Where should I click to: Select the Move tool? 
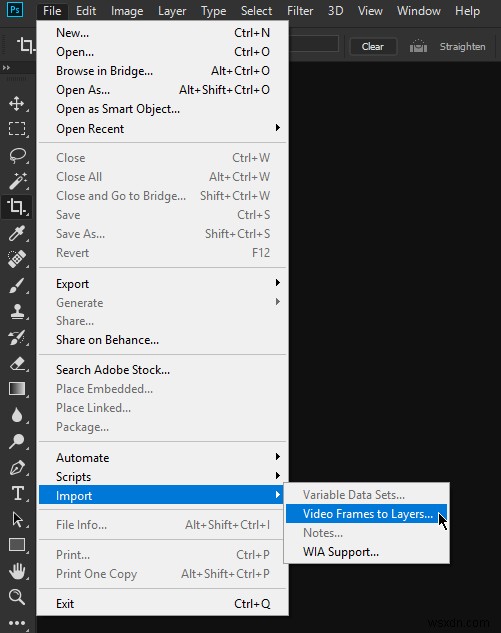17,103
